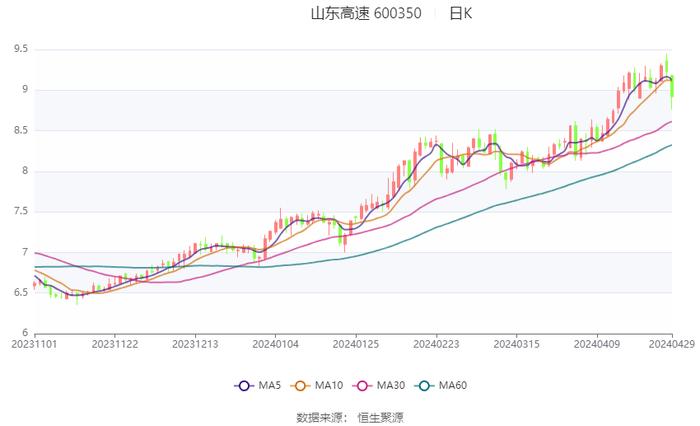The height and width of the screenshot is (426, 700).
Task: Click the 20231101 date axis label
Action: point(34,344)
